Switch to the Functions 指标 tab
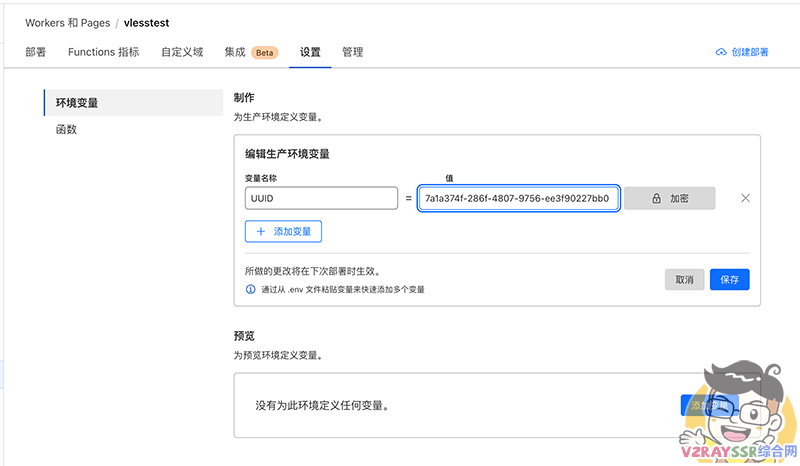Screen dimensions: 800x466 coord(103,52)
